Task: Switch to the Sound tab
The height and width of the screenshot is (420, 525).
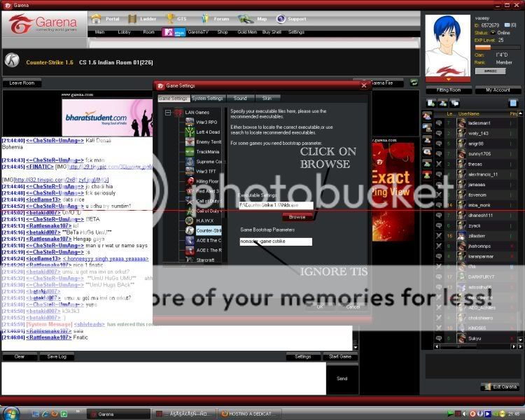Action: coord(240,99)
